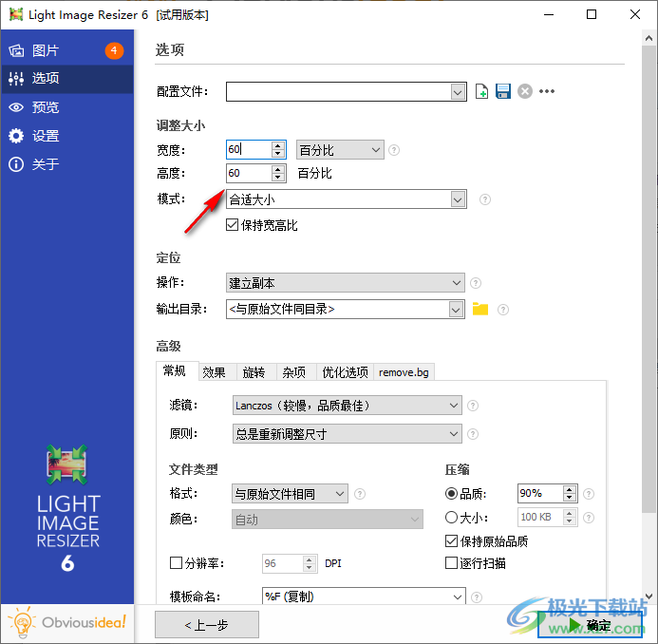Viewport: 658px width, 644px height.
Task: Open the 百分比 unit dropdown
Action: [x=340, y=150]
